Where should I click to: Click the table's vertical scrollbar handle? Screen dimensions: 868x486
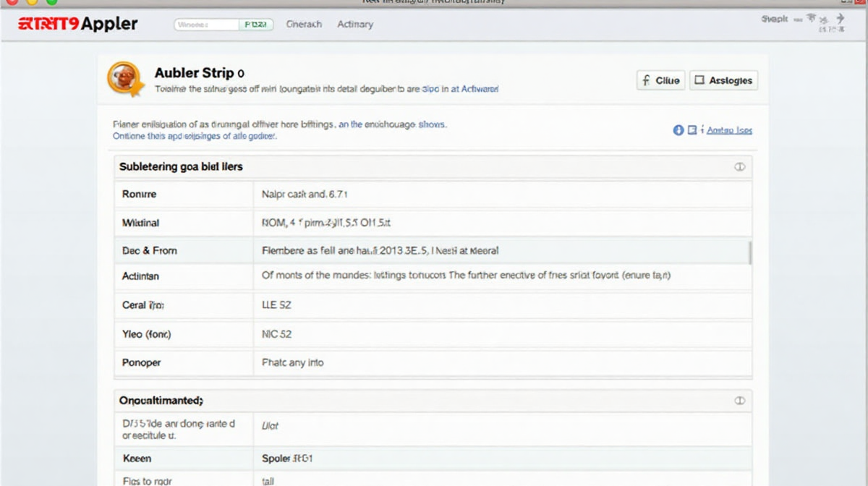coord(749,253)
